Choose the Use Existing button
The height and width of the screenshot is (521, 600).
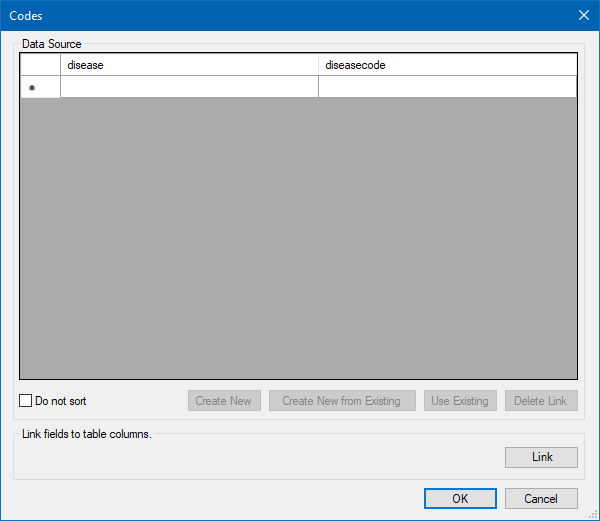click(x=460, y=401)
